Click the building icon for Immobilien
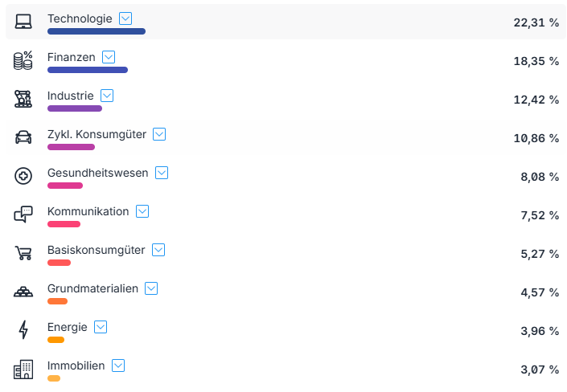This screenshot has height=392, width=567. coord(23,370)
